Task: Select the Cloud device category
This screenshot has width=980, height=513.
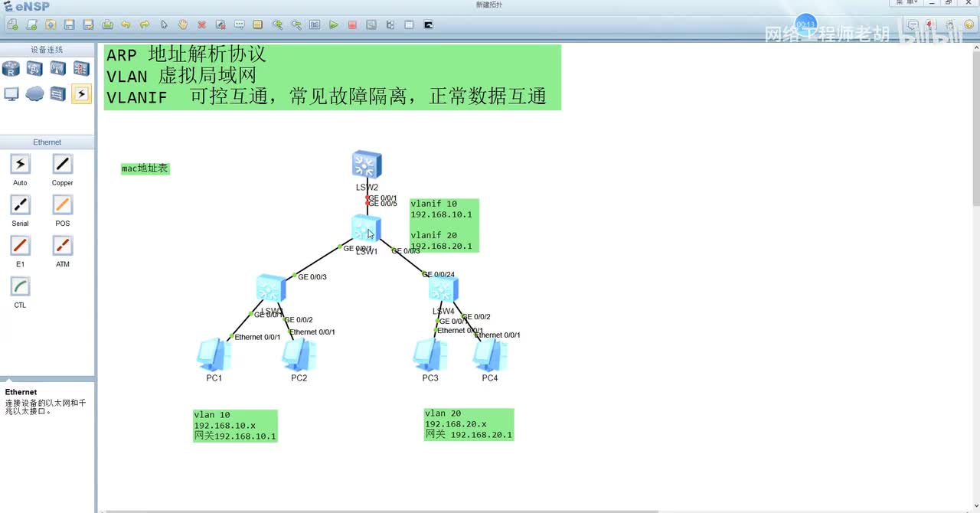Action: (x=34, y=93)
